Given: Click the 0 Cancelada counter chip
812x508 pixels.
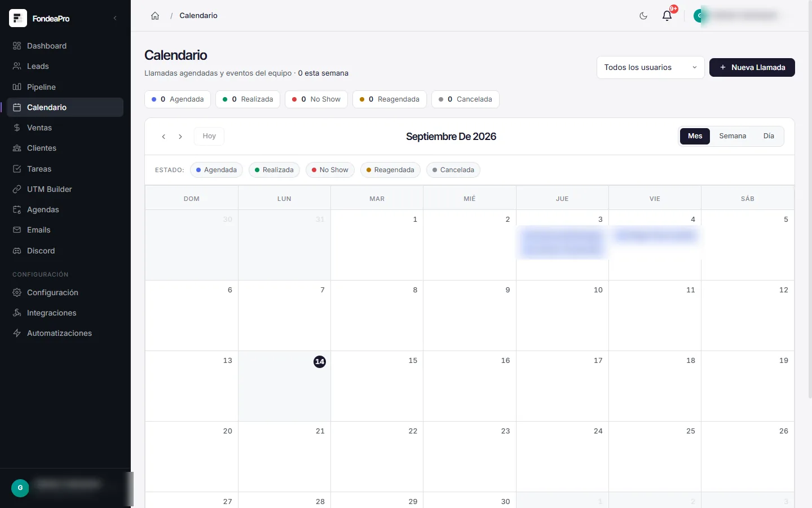Looking at the screenshot, I should (x=465, y=99).
